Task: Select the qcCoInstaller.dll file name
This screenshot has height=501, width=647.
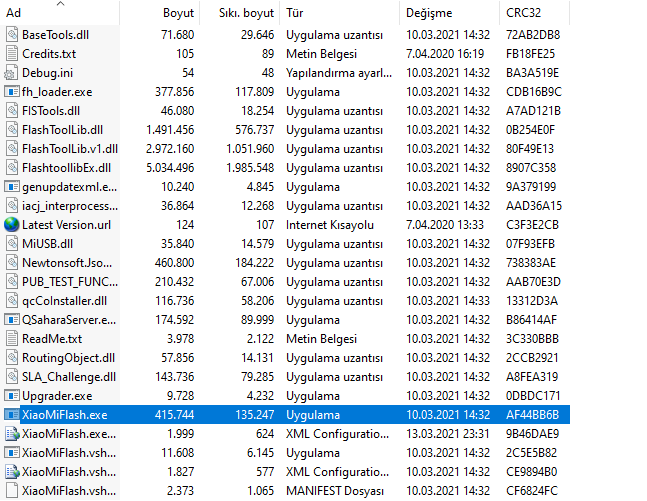Action: coord(64,301)
